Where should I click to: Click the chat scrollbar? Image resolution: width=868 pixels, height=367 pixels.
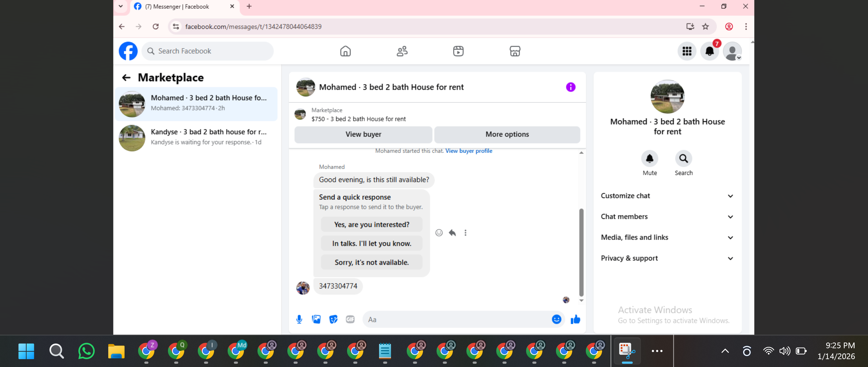coord(581,252)
